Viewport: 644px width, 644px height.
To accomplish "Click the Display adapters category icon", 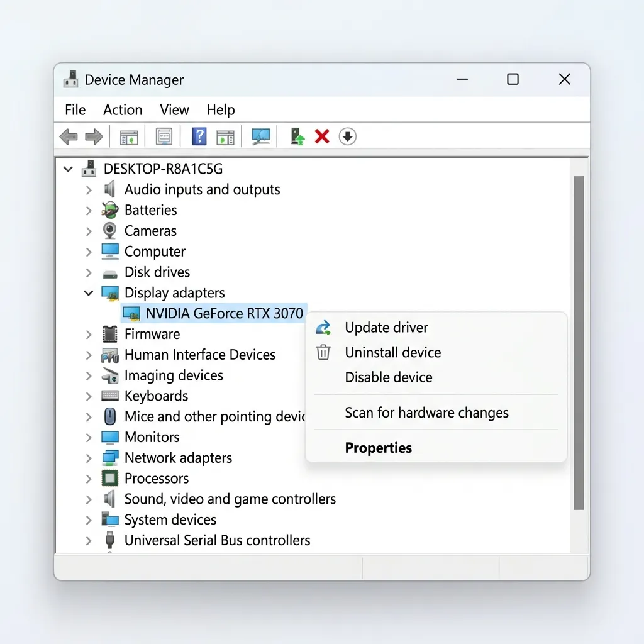I will [x=110, y=293].
